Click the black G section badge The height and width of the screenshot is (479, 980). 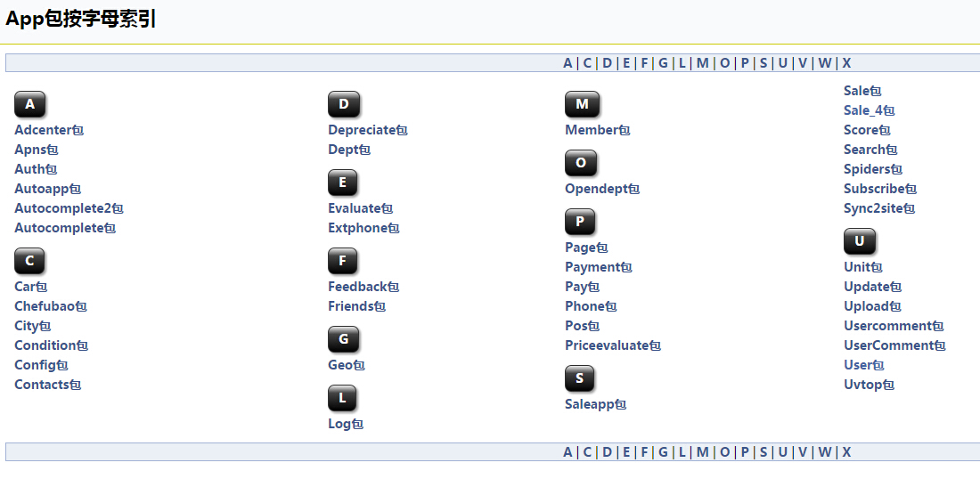click(x=343, y=339)
